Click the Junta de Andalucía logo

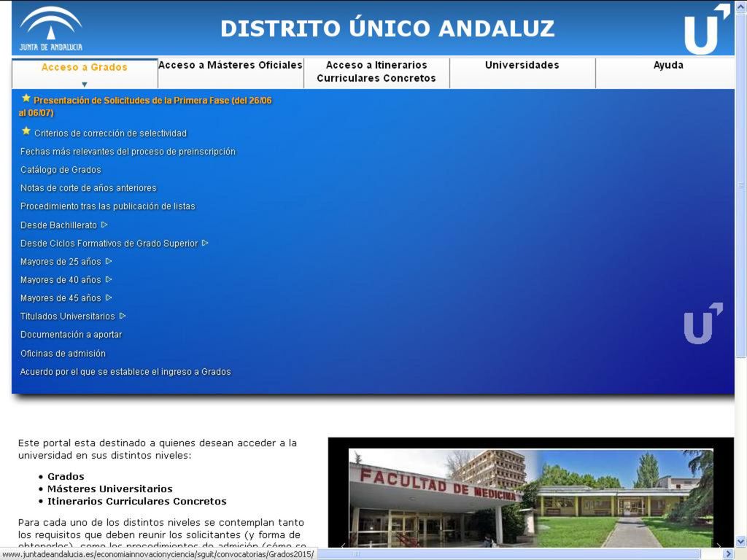(x=51, y=28)
